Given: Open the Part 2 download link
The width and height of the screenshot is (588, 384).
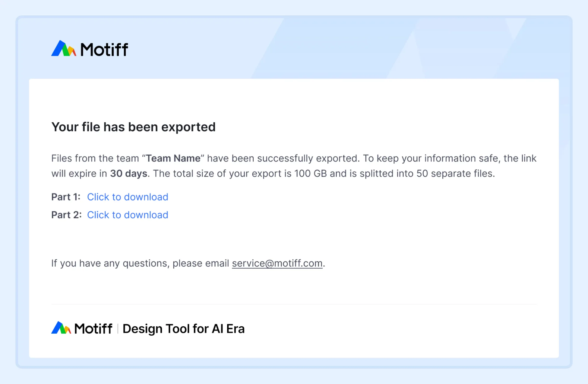Looking at the screenshot, I should click(128, 215).
